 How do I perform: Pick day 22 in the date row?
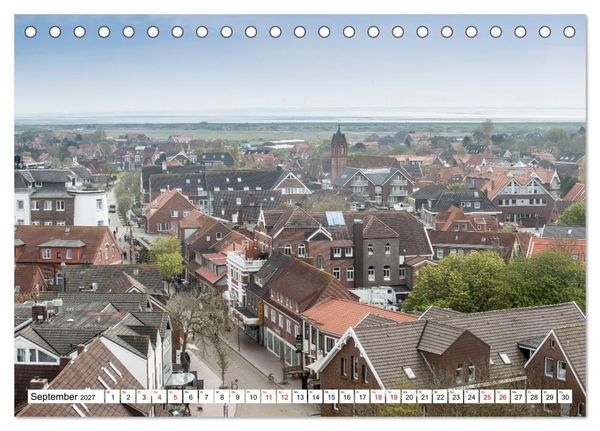[440, 397]
